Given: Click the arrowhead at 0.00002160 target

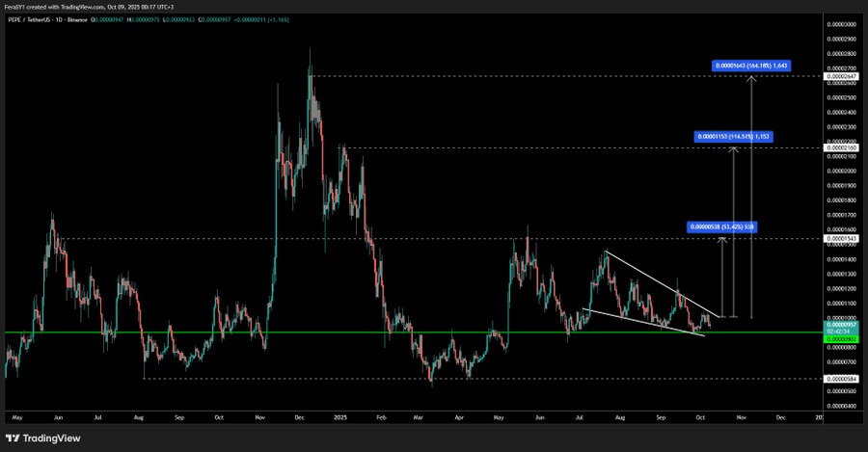Looking at the screenshot, I should tap(735, 150).
